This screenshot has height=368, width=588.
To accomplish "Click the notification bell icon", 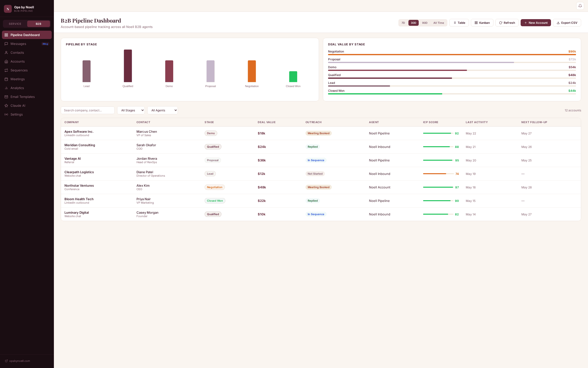I will (x=580, y=6).
